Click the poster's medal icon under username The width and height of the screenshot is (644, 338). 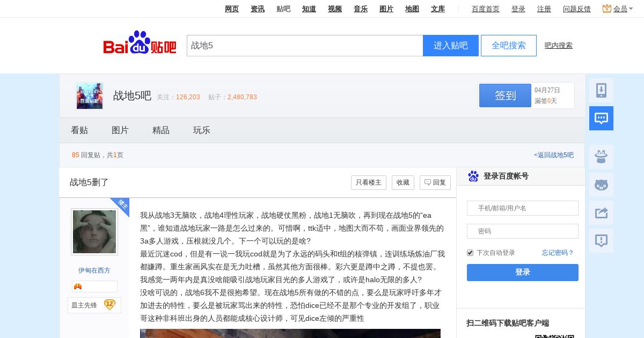[78, 286]
